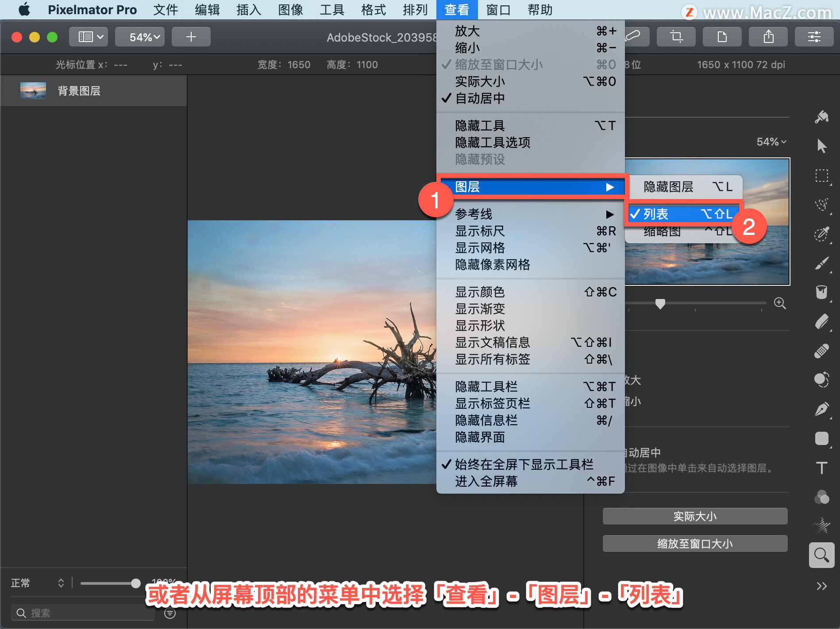Open the 窗口 menu in menu bar
This screenshot has width=840, height=629.
(498, 10)
